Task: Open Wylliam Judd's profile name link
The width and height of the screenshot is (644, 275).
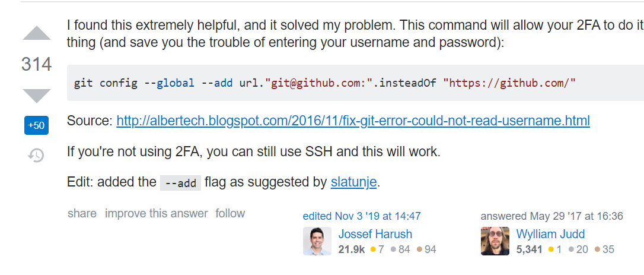Action: pyautogui.click(x=550, y=234)
